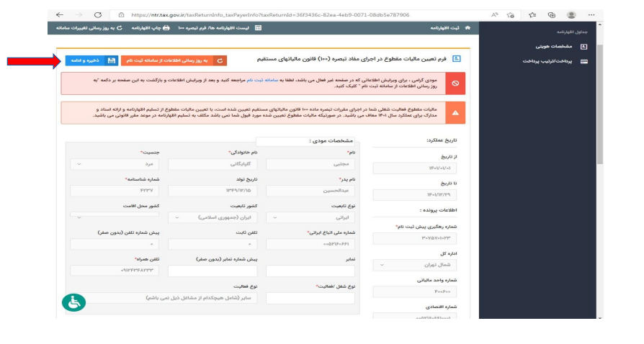The width and height of the screenshot is (644, 344).
Task: Open the green wheelchair accessibility widget
Action: pos(74,302)
